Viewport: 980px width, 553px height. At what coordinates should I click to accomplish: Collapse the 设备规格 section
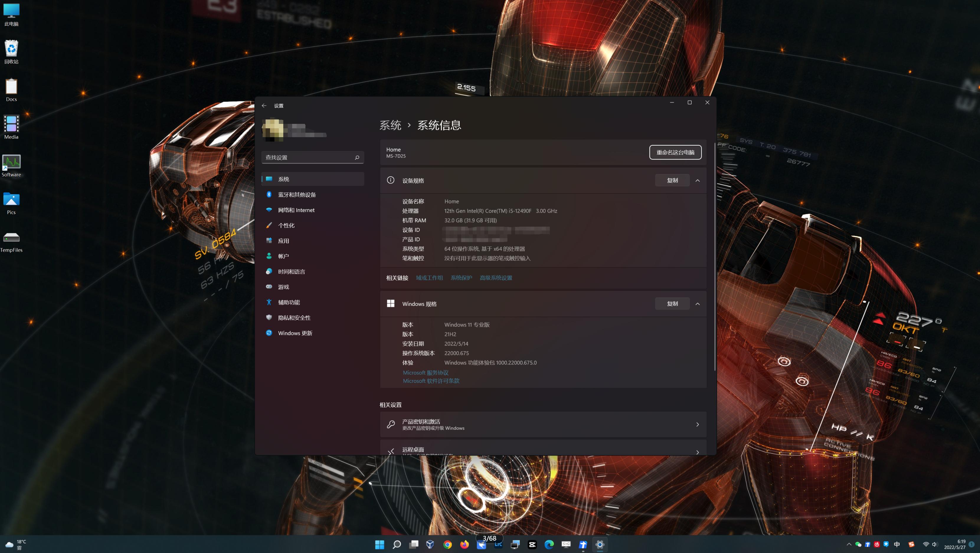pos(698,180)
